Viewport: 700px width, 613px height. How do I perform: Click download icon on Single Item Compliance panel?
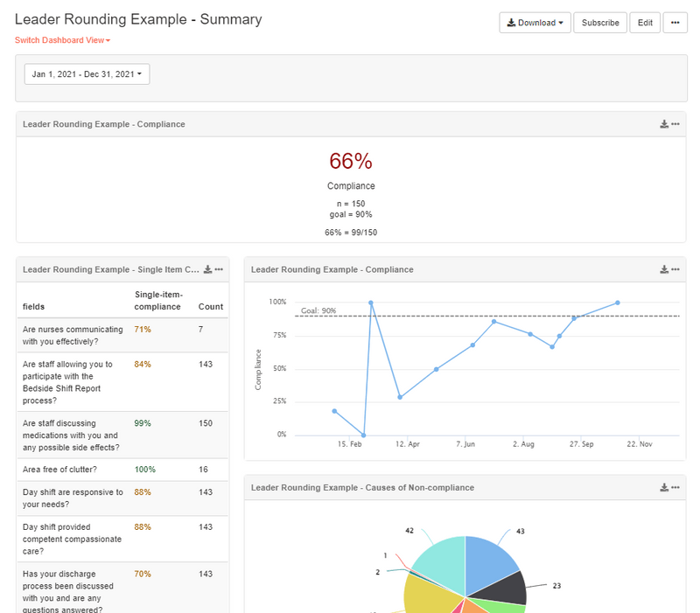207,269
